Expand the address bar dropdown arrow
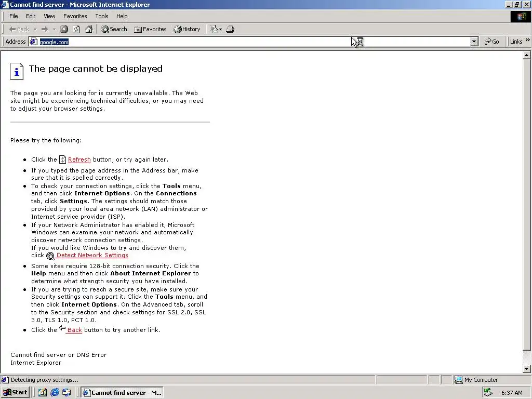 tap(474, 42)
